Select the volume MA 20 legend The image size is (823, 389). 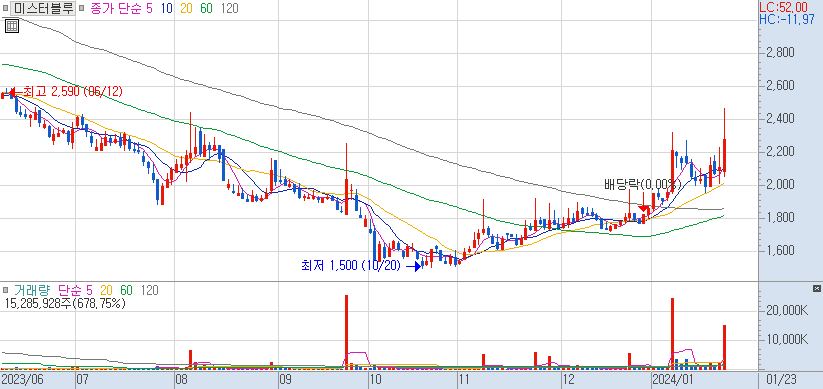coord(107,290)
